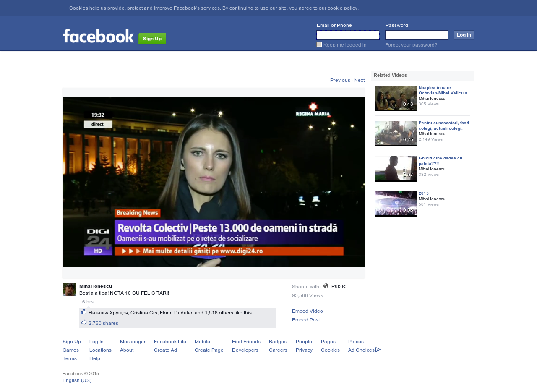Open 'Pentru cunoscatori, fosti colegi' video title
This screenshot has height=392, width=537.
444,125
